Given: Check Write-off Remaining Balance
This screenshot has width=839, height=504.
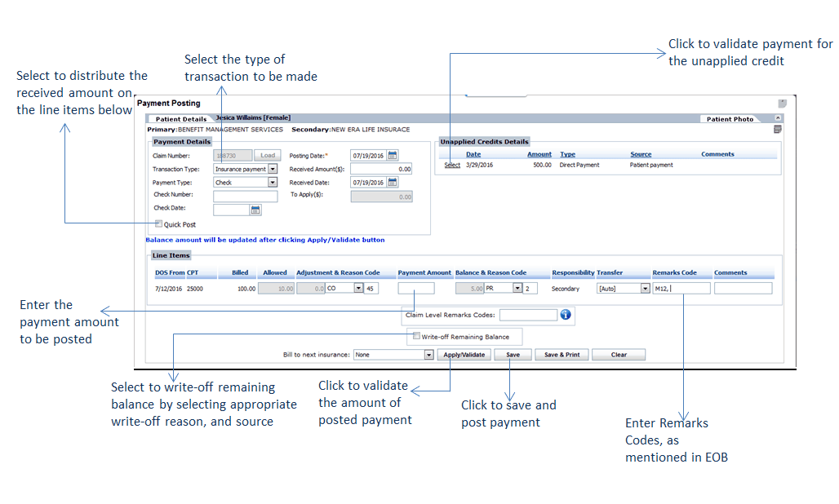Looking at the screenshot, I should point(416,336).
